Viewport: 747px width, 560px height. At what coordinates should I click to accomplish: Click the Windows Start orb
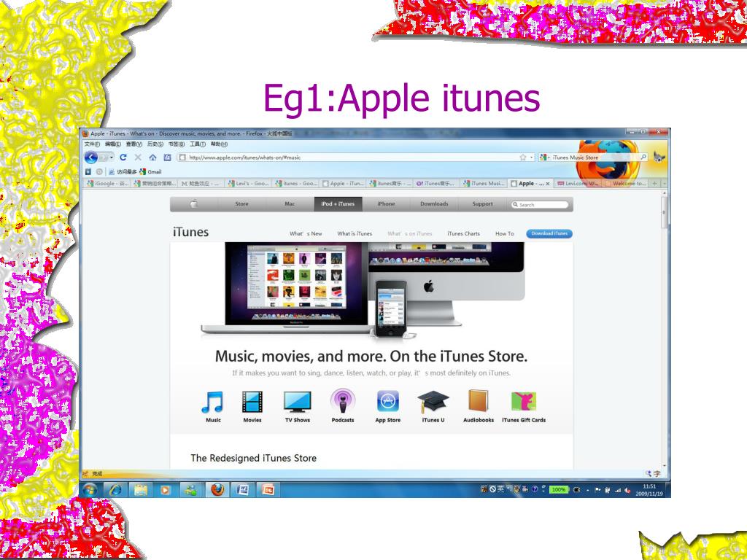(90, 489)
